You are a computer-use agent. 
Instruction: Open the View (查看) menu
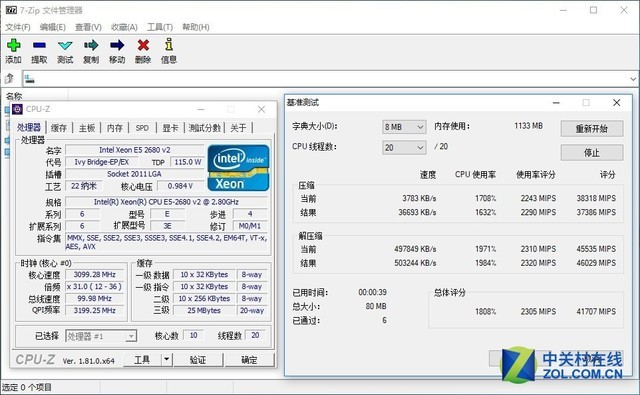coord(88,27)
